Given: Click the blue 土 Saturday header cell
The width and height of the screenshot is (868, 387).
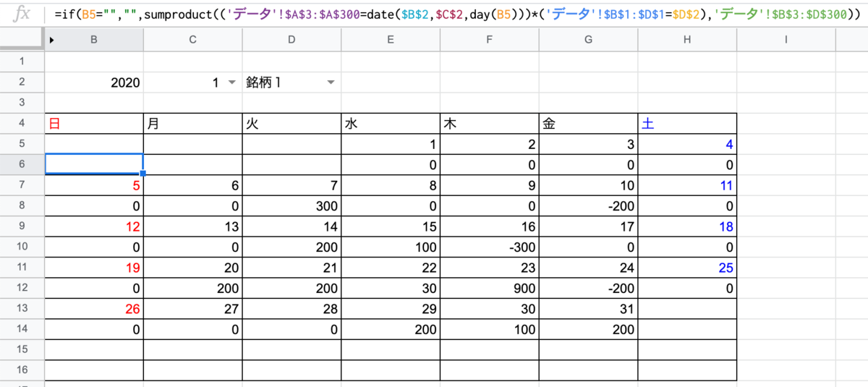Looking at the screenshot, I should click(x=687, y=124).
